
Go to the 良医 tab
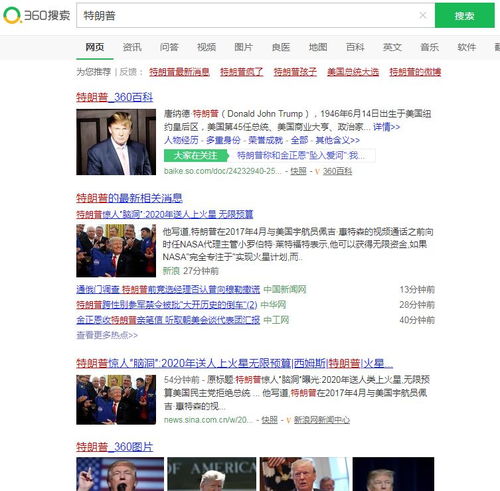(x=281, y=47)
